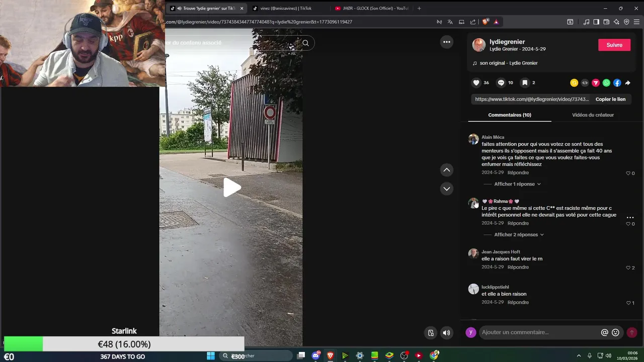Repost the video using yellow repost icon
644x362 pixels.
click(574, 83)
